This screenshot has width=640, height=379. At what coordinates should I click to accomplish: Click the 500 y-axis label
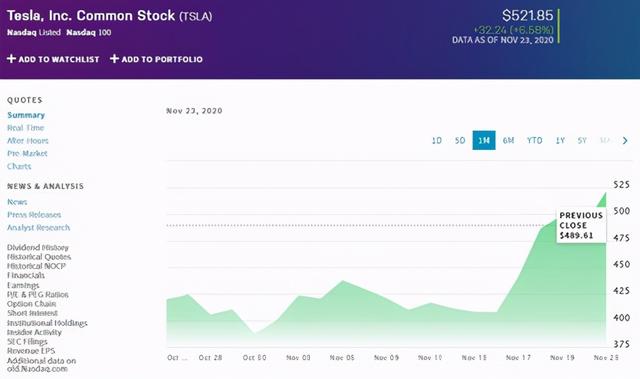click(622, 211)
